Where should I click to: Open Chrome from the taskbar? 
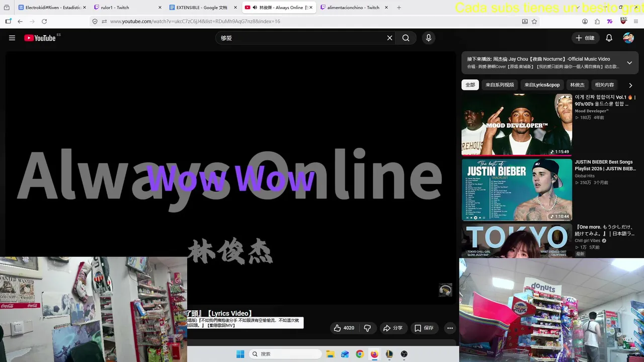(x=359, y=354)
